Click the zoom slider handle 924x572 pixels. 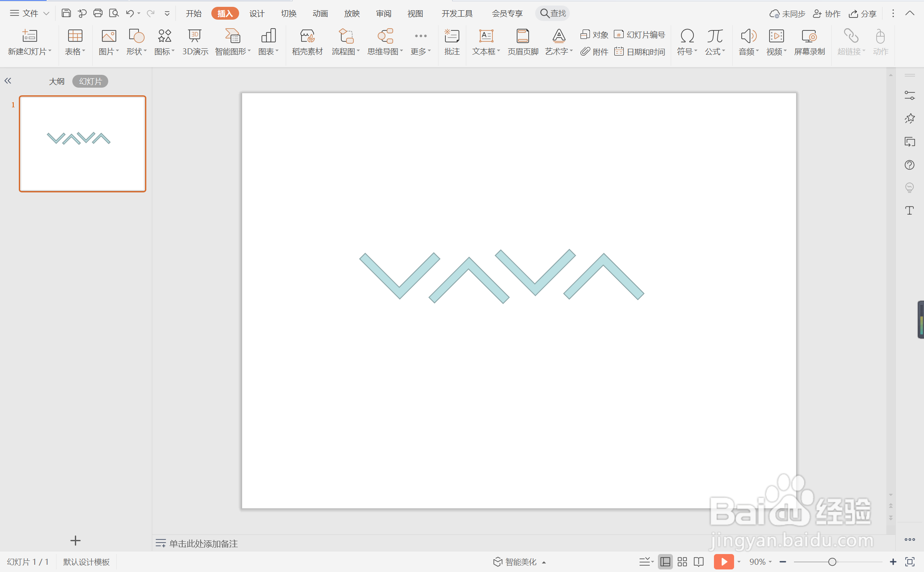(832, 562)
